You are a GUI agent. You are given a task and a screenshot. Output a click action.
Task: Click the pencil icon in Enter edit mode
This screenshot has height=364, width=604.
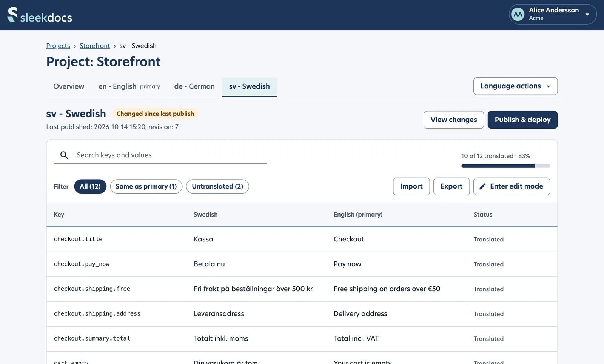click(x=482, y=186)
